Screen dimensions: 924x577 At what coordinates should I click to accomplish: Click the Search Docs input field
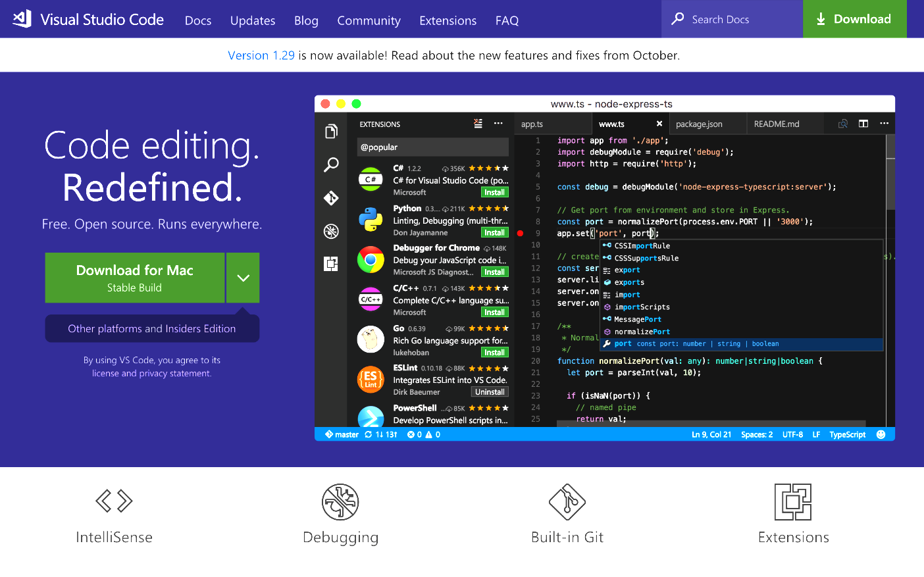[732, 19]
